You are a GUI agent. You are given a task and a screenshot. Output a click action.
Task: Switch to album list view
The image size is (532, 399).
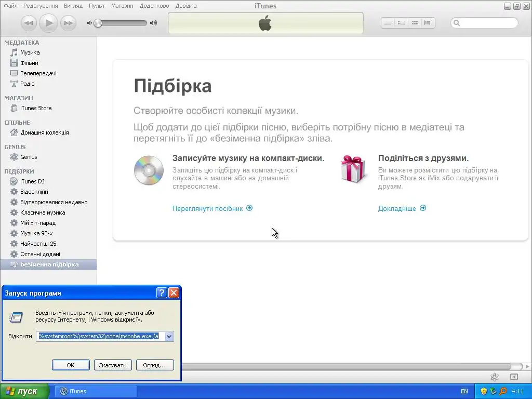pyautogui.click(x=402, y=23)
